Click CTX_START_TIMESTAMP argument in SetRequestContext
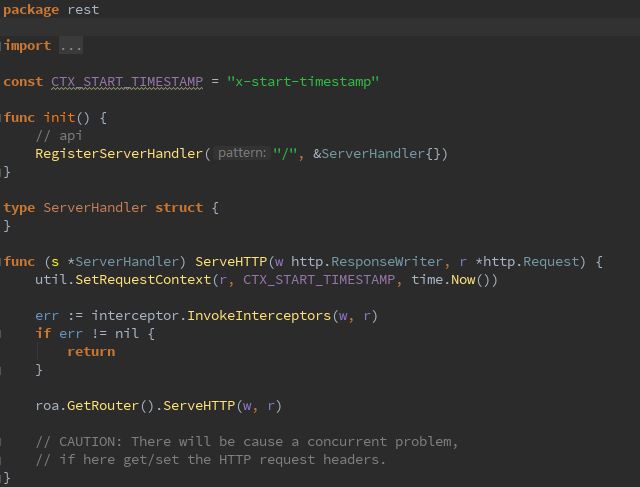640x487 pixels. (x=319, y=280)
